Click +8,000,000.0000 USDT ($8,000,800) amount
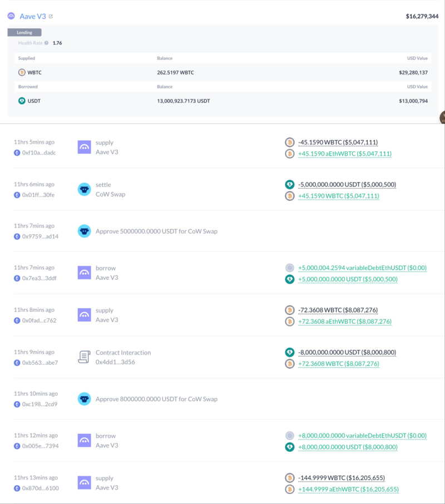 click(348, 447)
